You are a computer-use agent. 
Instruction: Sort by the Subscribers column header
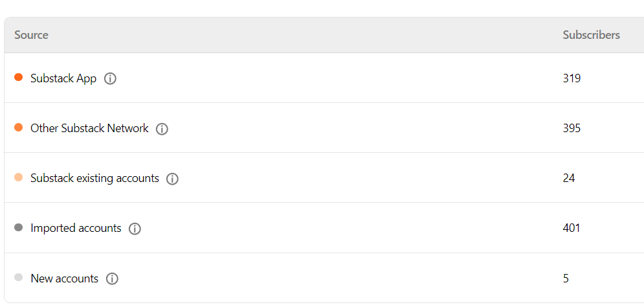pos(591,35)
